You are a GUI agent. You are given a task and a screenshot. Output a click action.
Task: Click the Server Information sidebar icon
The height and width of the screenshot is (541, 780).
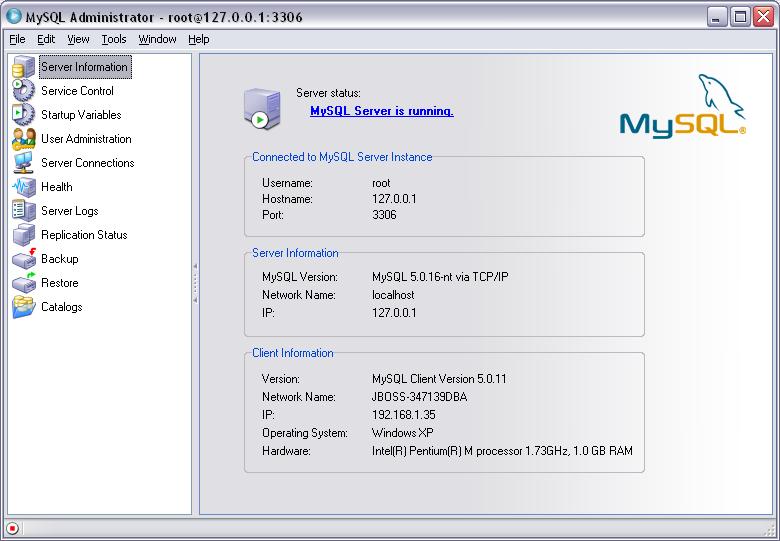click(23, 67)
